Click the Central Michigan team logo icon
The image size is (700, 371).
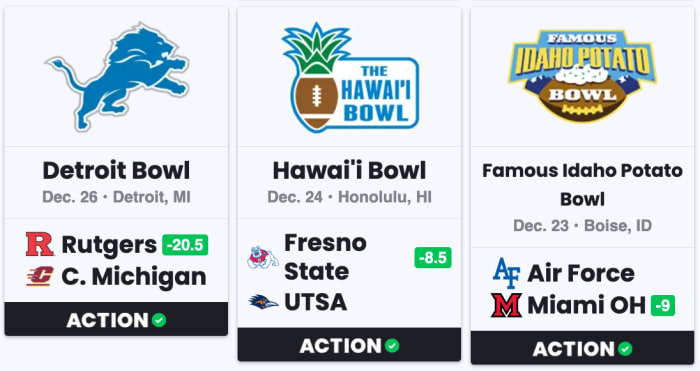point(40,276)
